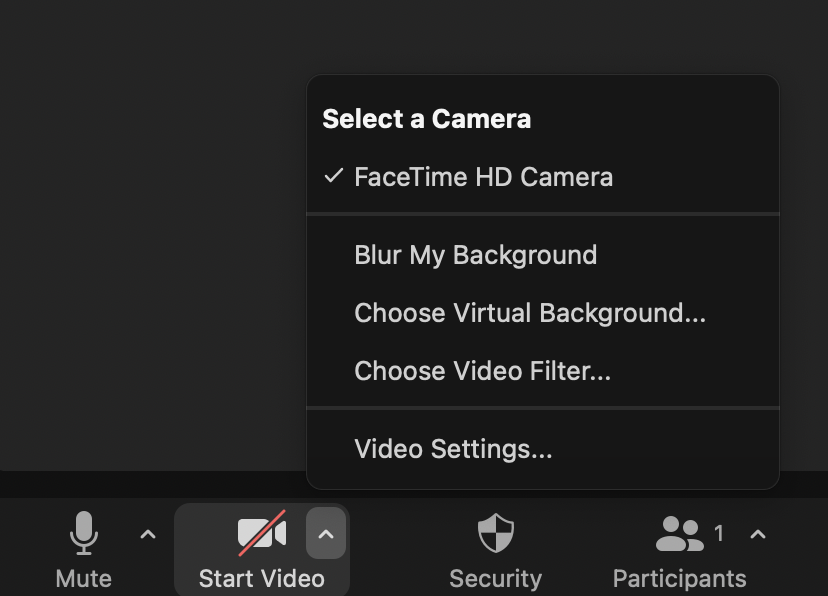Select FaceTime HD Camera as camera
Screen dimensions: 828x596
(x=483, y=177)
